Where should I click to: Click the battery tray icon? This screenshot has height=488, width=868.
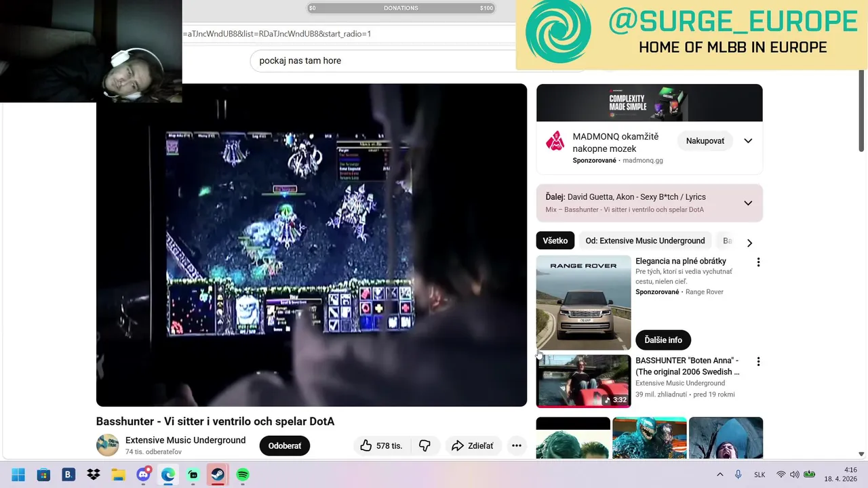click(810, 474)
